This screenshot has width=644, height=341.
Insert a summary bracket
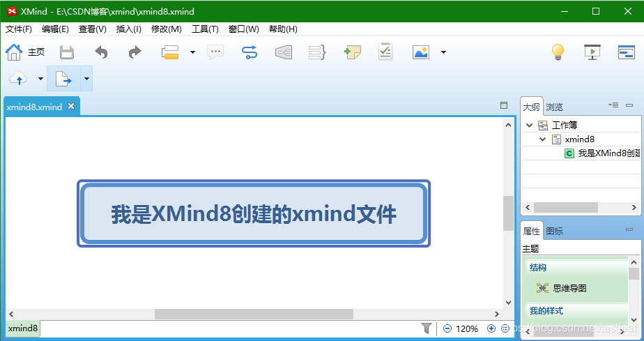click(317, 52)
